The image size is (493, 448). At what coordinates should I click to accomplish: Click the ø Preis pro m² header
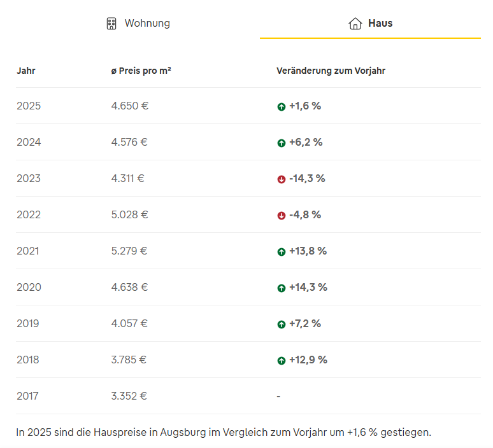pos(141,71)
